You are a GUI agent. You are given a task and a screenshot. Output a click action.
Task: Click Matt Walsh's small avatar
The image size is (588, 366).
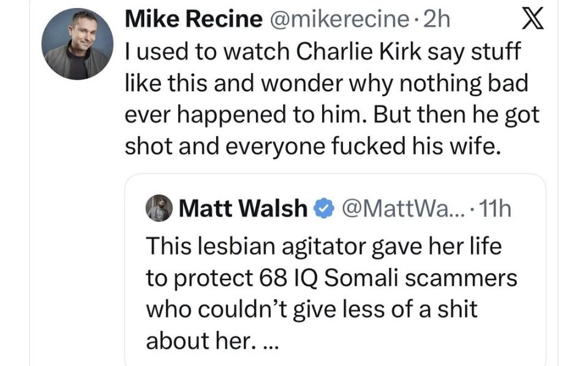click(159, 208)
